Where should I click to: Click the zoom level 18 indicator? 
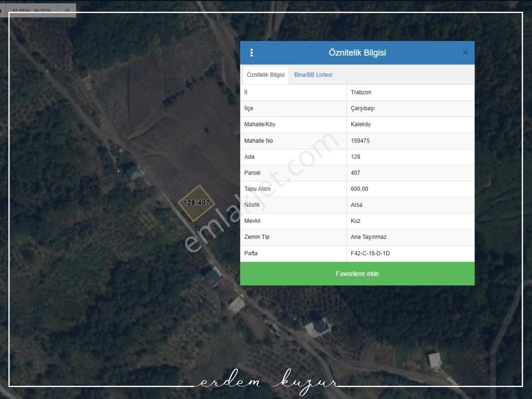click(x=67, y=10)
